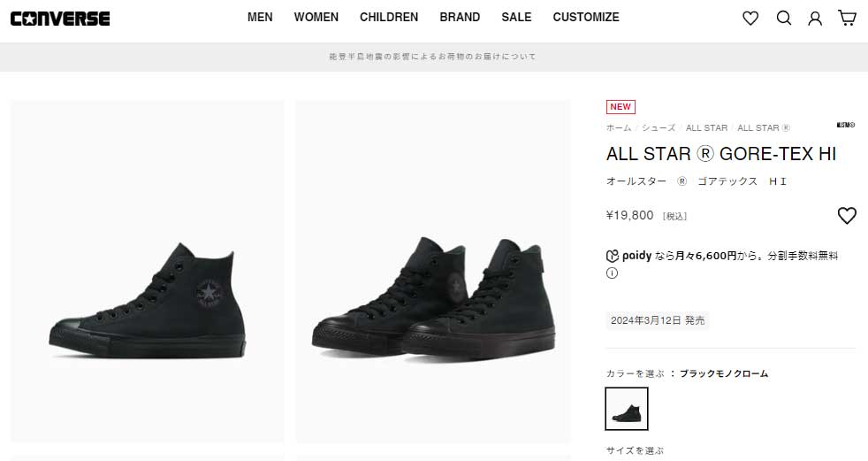Go to the SALE section
This screenshot has height=461, width=868.
pos(516,17)
